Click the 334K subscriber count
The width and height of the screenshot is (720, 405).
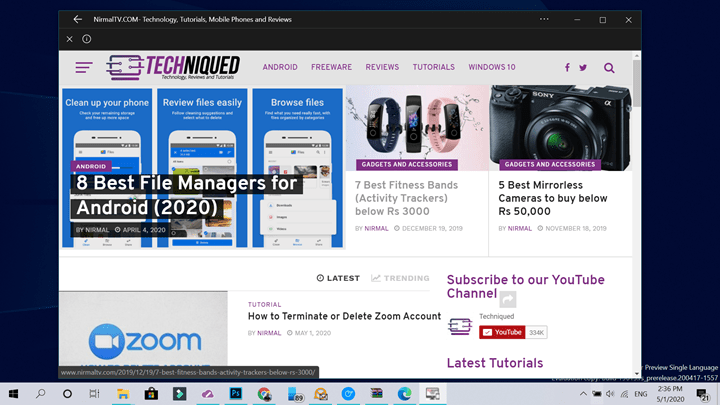coord(536,332)
